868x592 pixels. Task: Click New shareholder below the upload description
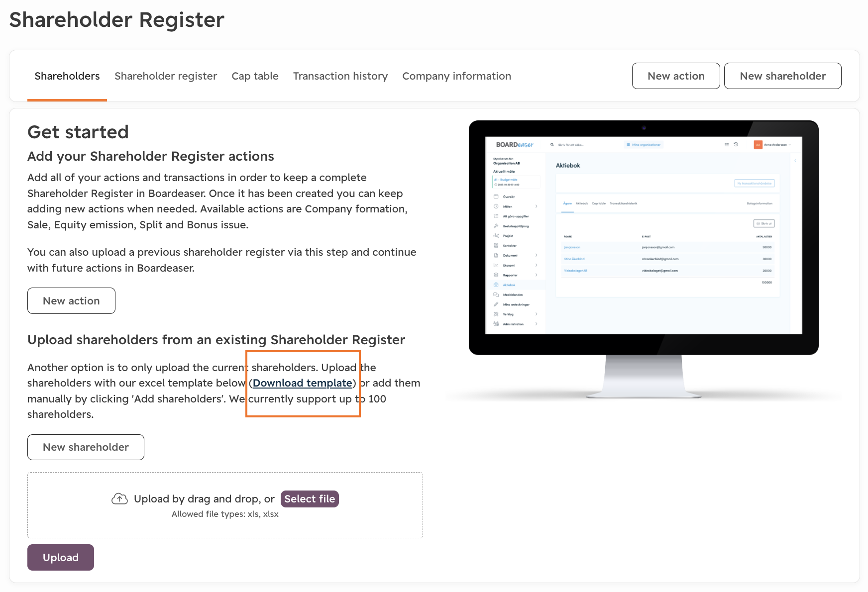[x=86, y=447]
